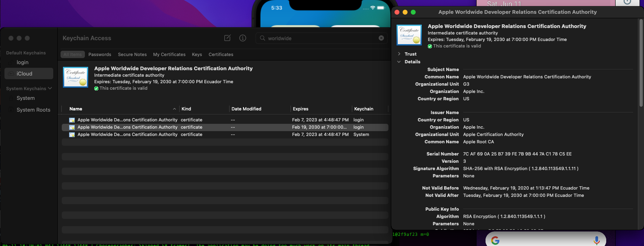Click battery icon in the phone simulator status bar

click(381, 8)
